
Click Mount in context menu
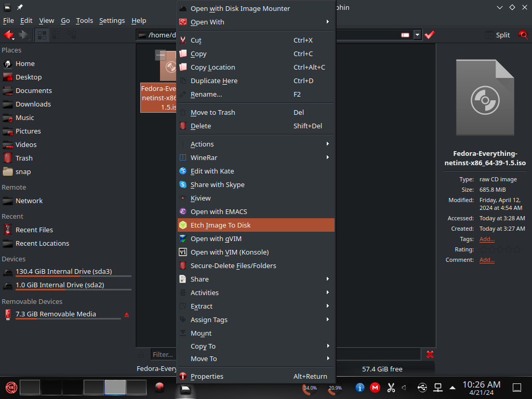tap(256, 334)
